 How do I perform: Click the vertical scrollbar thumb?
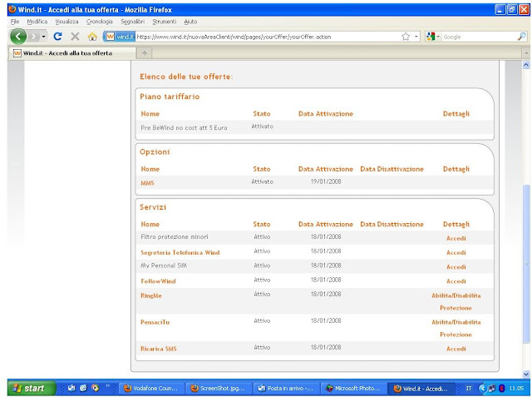tap(526, 264)
